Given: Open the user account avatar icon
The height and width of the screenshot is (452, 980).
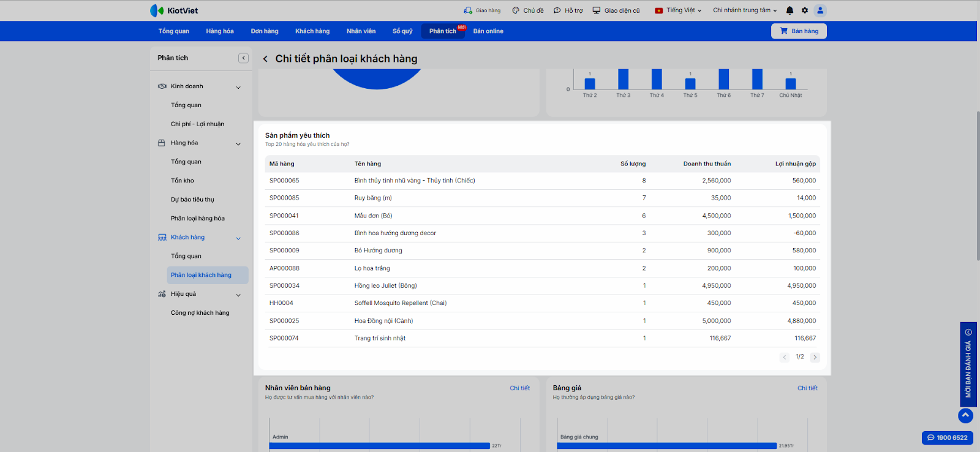Looking at the screenshot, I should pyautogui.click(x=820, y=10).
